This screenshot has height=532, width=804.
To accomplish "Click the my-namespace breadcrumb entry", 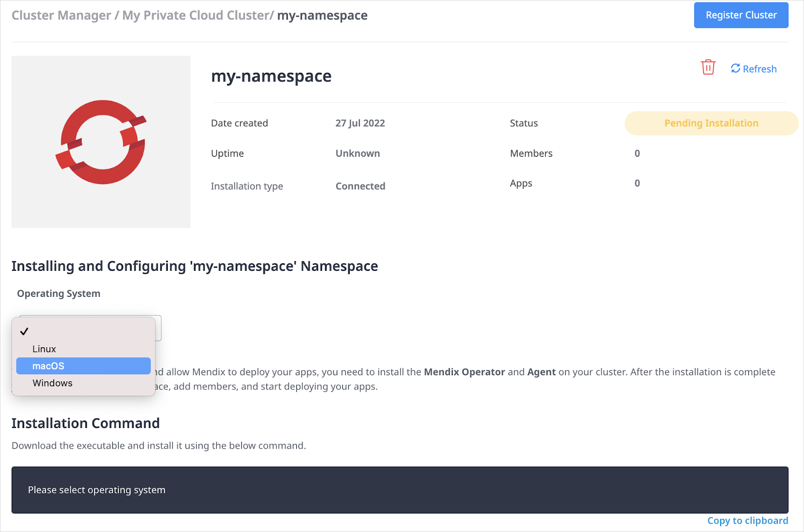I will [322, 15].
